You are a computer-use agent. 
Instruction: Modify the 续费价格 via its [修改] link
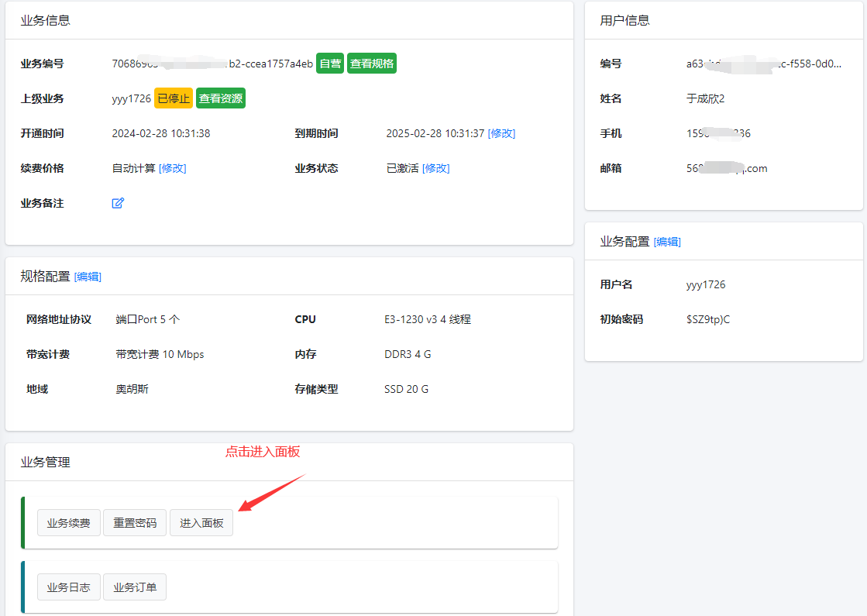click(x=173, y=168)
